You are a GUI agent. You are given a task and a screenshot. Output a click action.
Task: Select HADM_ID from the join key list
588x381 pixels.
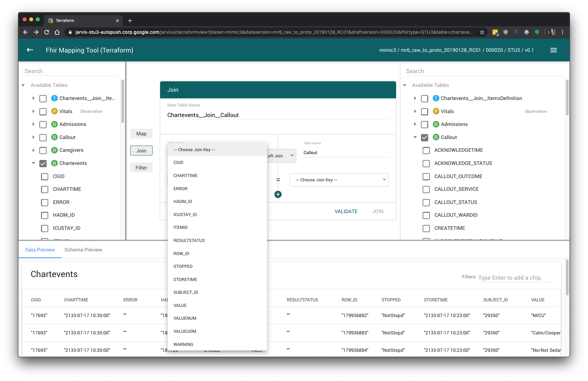click(x=217, y=202)
